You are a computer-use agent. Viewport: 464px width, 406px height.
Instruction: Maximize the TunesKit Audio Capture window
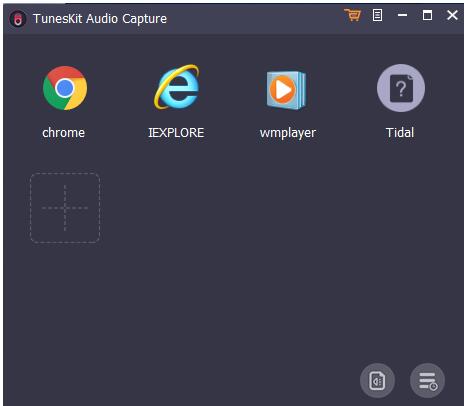[x=427, y=15]
